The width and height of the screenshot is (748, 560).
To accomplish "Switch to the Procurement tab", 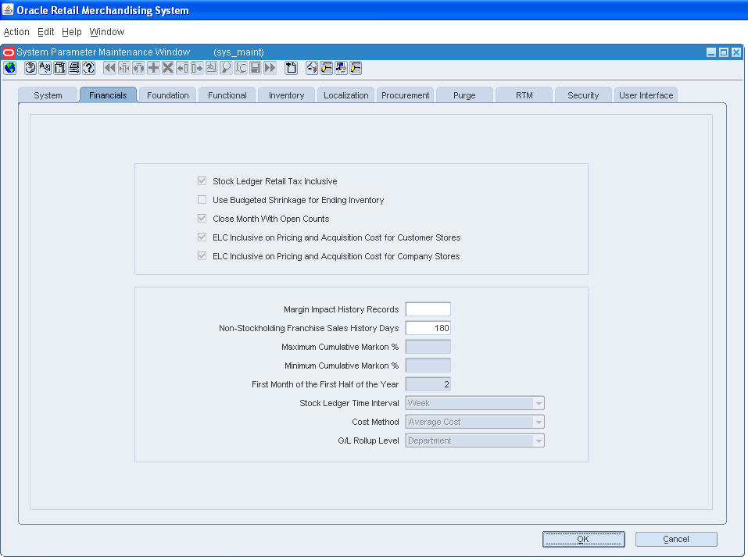I will click(x=405, y=95).
